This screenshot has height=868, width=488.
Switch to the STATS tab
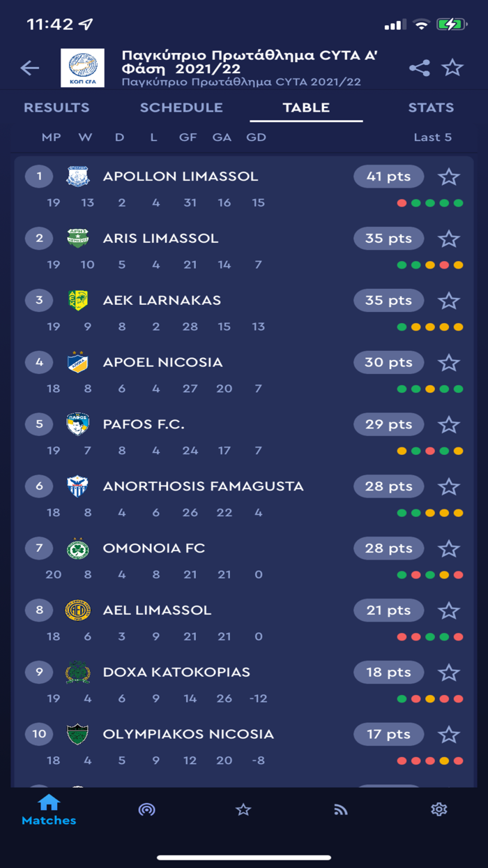pos(431,107)
